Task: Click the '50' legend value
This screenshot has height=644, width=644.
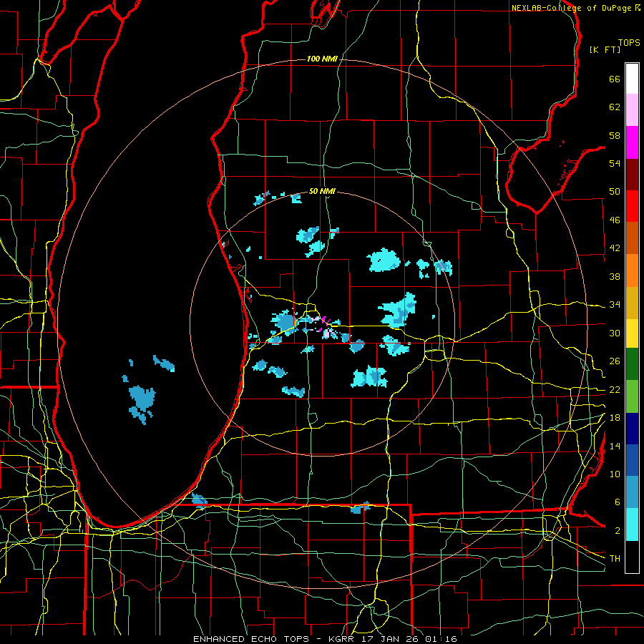Action: pyautogui.click(x=615, y=192)
